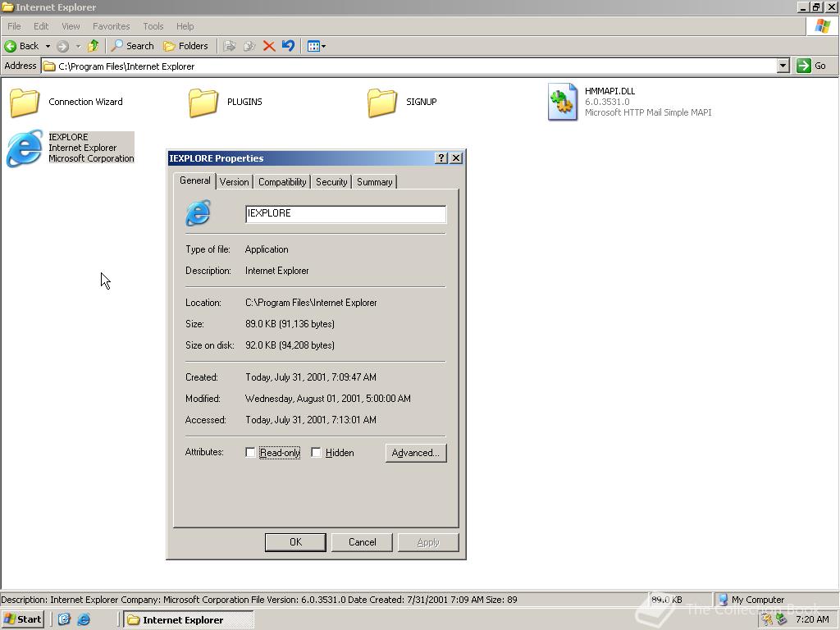Click the Folders toolbar icon
This screenshot has height=630, width=840.
(186, 46)
